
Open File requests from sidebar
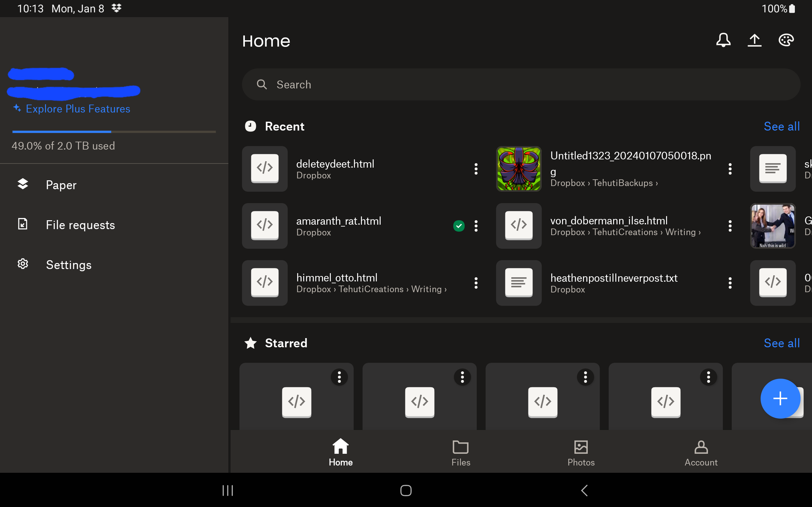[x=81, y=224]
